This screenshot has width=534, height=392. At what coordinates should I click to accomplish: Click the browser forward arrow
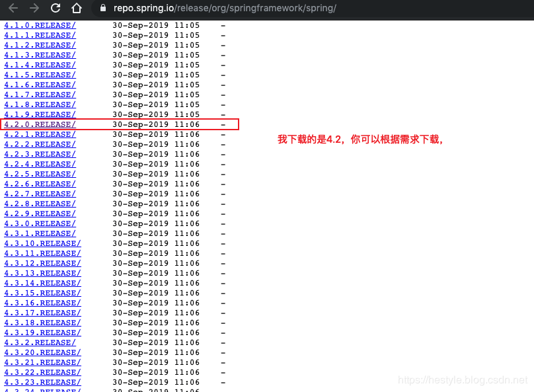pos(33,9)
